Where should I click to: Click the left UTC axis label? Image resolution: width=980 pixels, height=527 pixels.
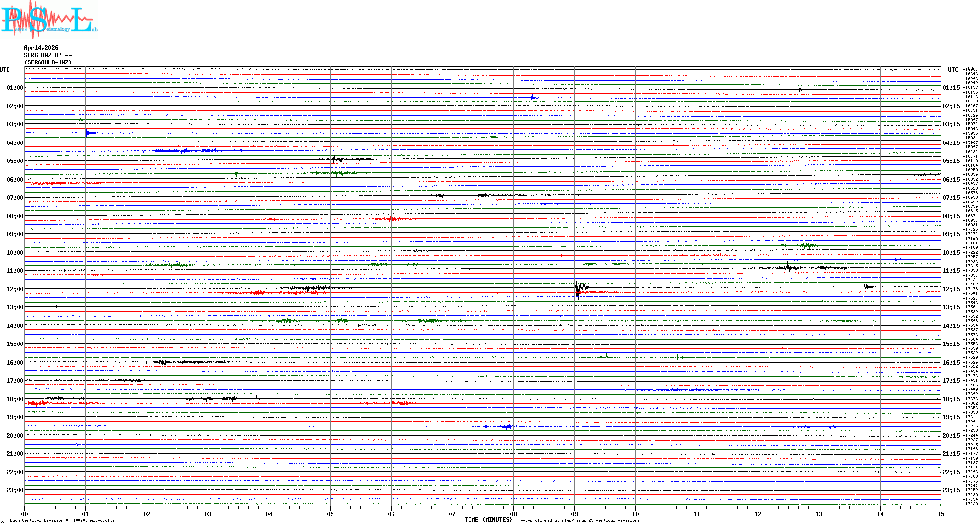coord(5,70)
